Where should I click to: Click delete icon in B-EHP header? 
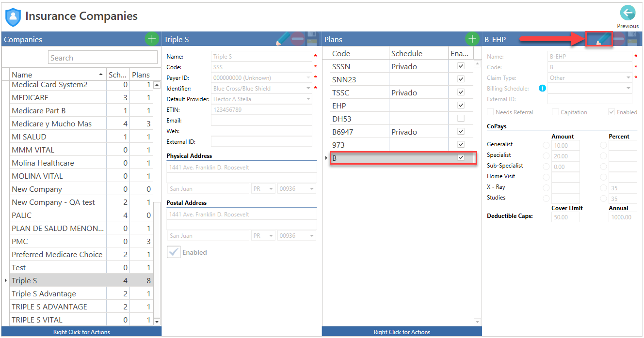[x=618, y=39]
